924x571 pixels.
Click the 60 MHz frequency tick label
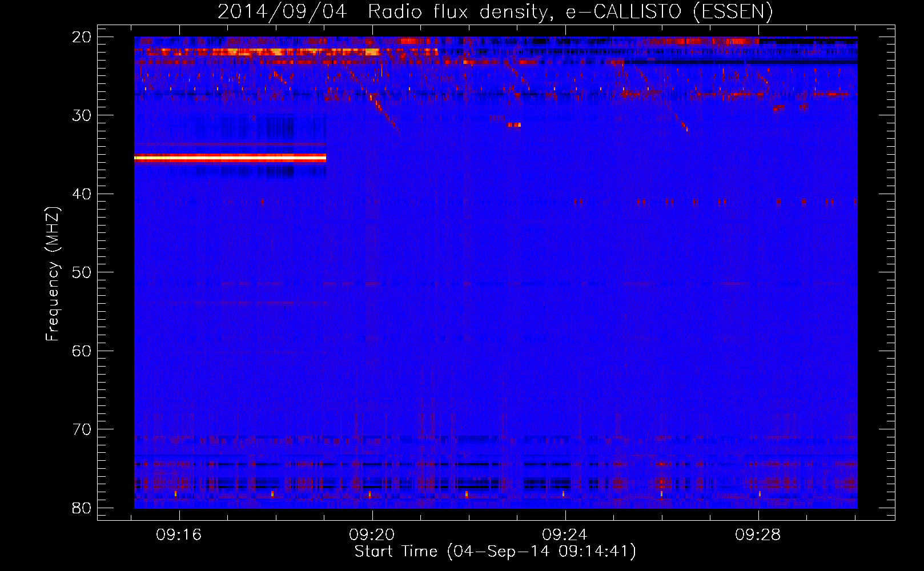tap(82, 351)
